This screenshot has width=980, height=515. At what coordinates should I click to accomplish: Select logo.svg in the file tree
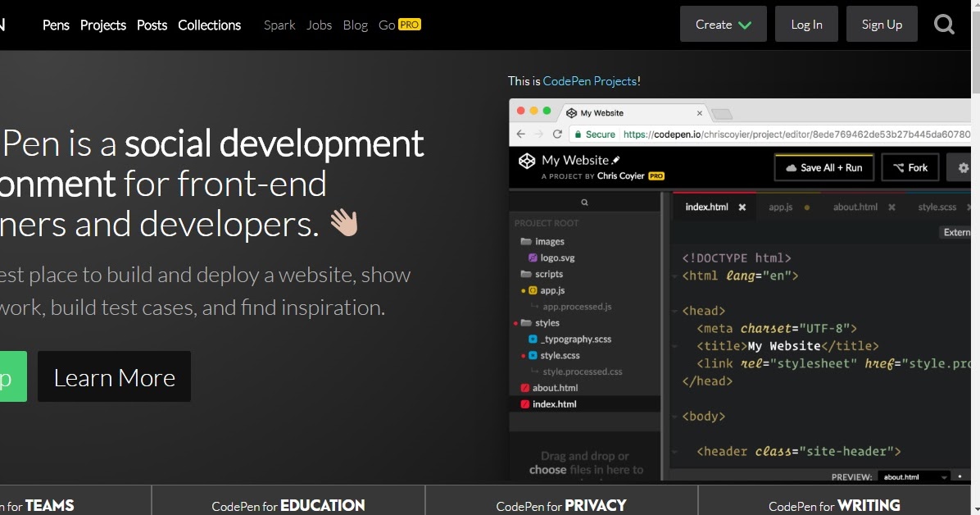[x=557, y=257]
